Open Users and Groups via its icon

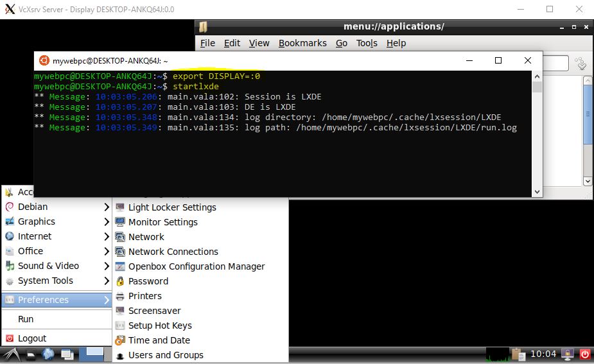pyautogui.click(x=120, y=356)
